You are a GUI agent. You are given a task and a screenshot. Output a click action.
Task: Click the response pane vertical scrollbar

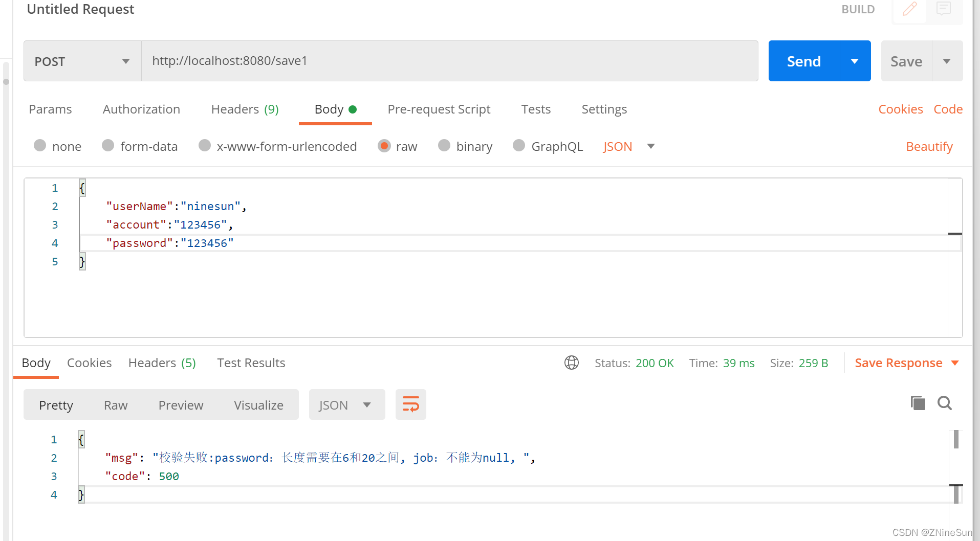(956, 466)
